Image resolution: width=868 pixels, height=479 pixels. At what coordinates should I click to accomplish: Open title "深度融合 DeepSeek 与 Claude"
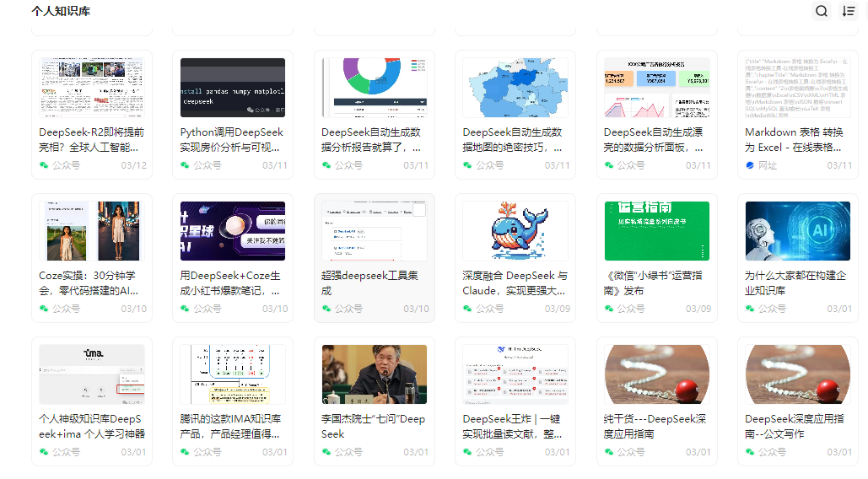pos(515,283)
